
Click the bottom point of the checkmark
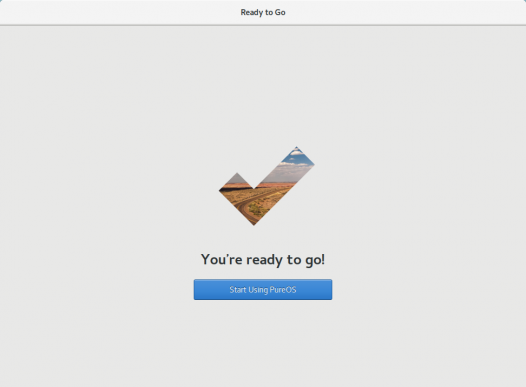coord(254,221)
